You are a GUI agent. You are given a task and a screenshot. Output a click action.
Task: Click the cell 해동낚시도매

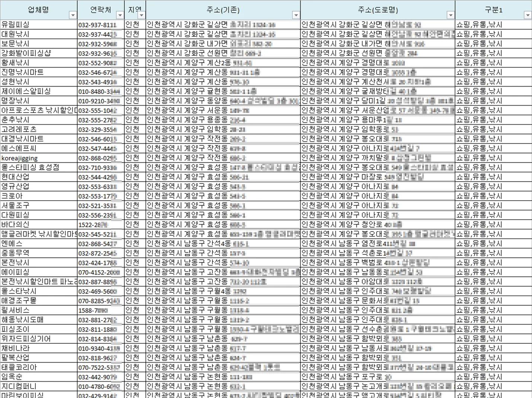[39, 320]
